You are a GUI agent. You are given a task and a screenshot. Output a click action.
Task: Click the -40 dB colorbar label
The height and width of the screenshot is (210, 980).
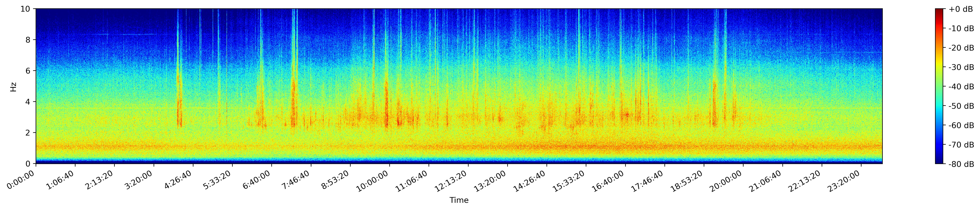pyautogui.click(x=961, y=87)
